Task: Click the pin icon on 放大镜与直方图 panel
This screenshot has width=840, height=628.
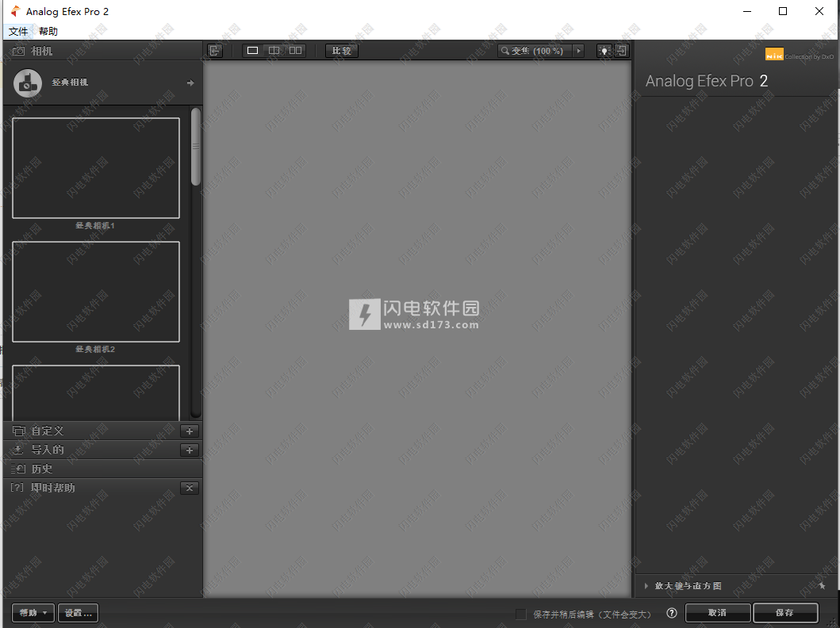Action: [823, 586]
